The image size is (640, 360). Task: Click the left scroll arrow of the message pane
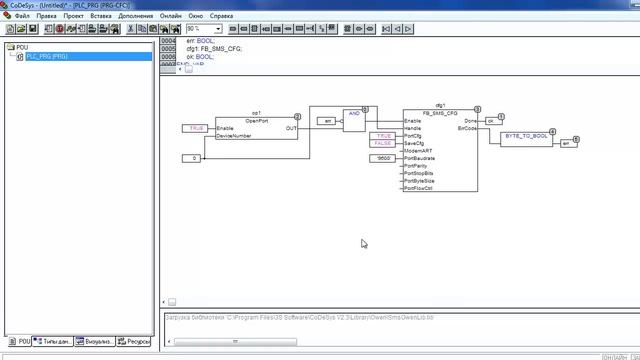click(x=169, y=342)
